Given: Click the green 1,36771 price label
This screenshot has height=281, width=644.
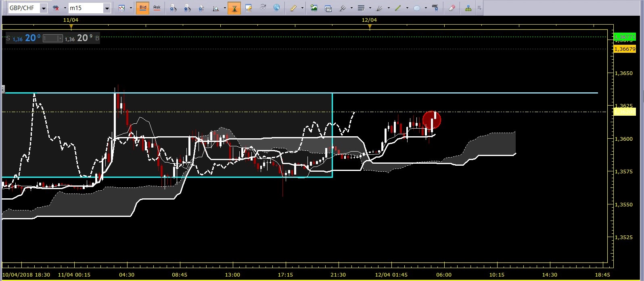Looking at the screenshot, I should click(x=625, y=37).
